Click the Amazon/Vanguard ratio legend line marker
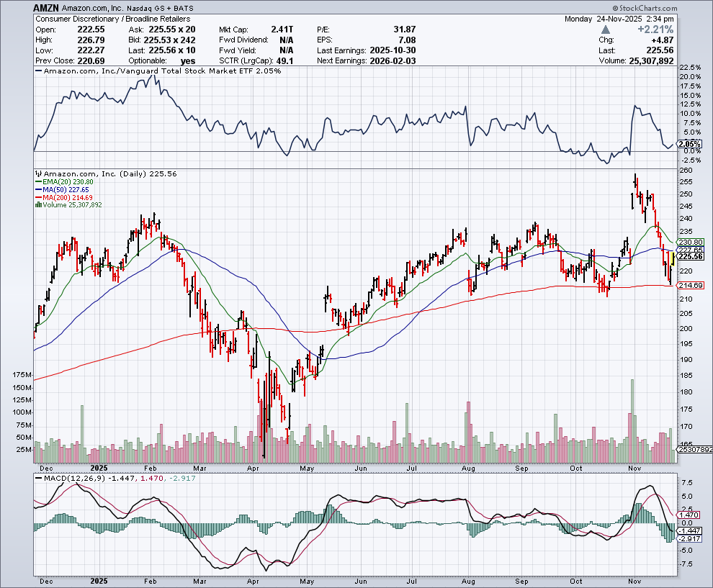713x588 pixels. click(40, 71)
